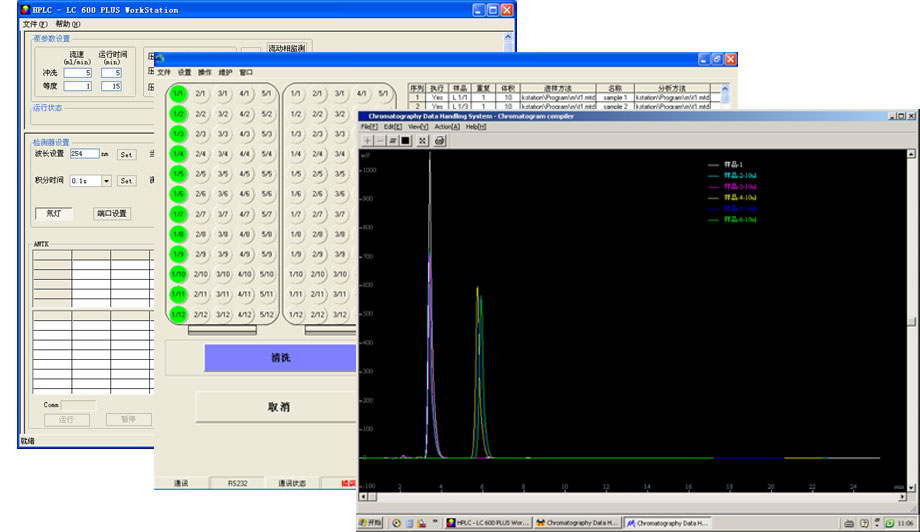Open Edit[E] menu in Chromatogram compiler

pos(393,127)
